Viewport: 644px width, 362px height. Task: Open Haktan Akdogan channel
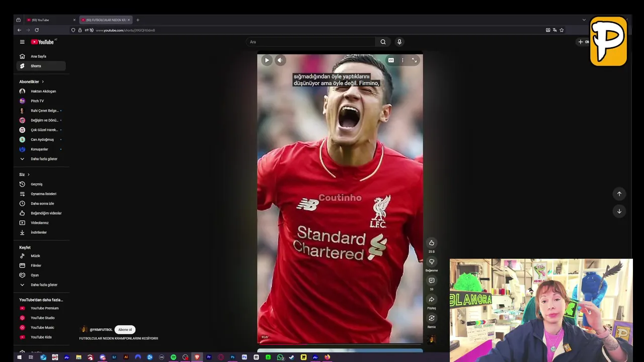(42, 92)
